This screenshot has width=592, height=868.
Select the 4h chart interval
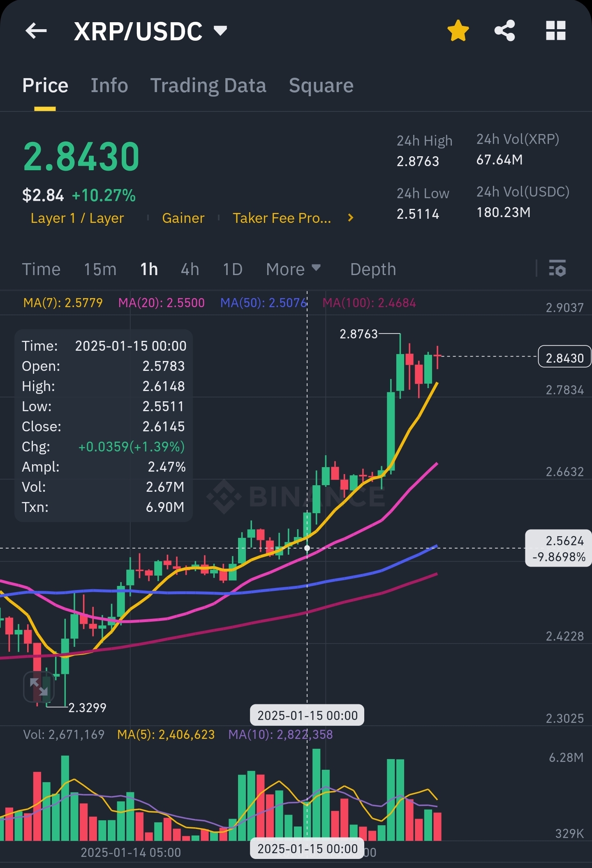click(x=190, y=269)
